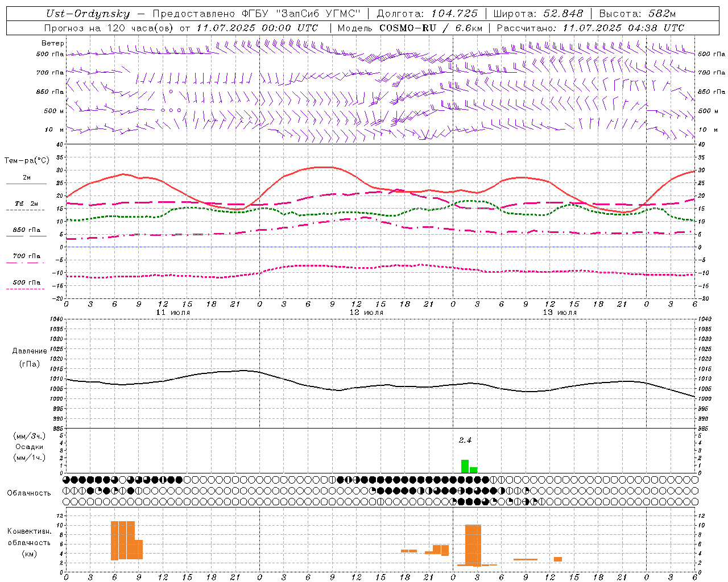Viewport: 728px width, 582px height.
Task: Click the Ветер wind panel label
Action: tap(53, 43)
